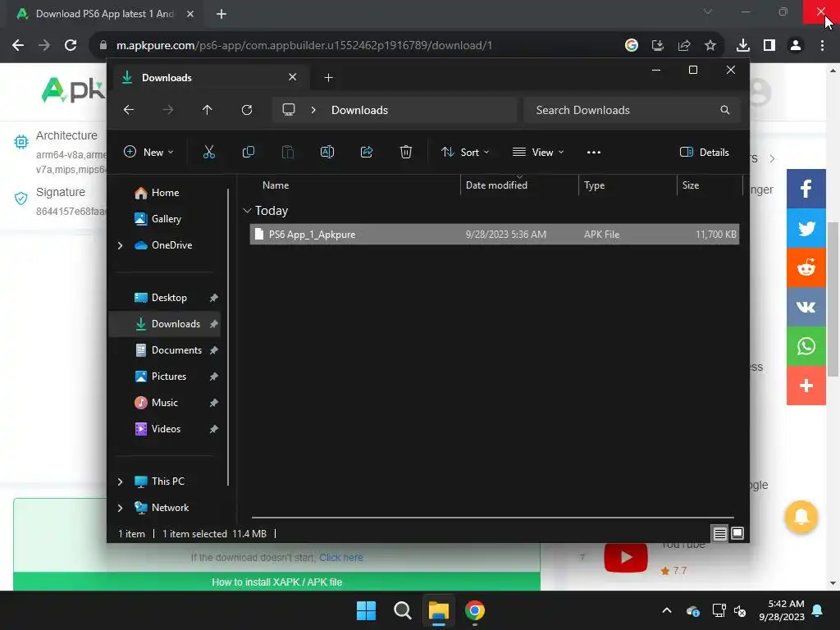Click the Search Downloads input field
Screen dimensions: 840x630
point(632,110)
